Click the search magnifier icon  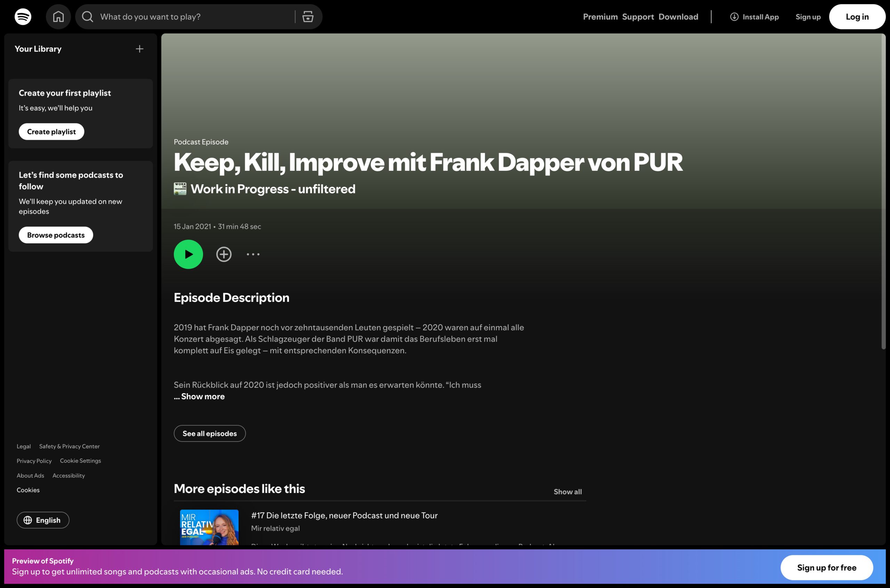click(x=87, y=16)
